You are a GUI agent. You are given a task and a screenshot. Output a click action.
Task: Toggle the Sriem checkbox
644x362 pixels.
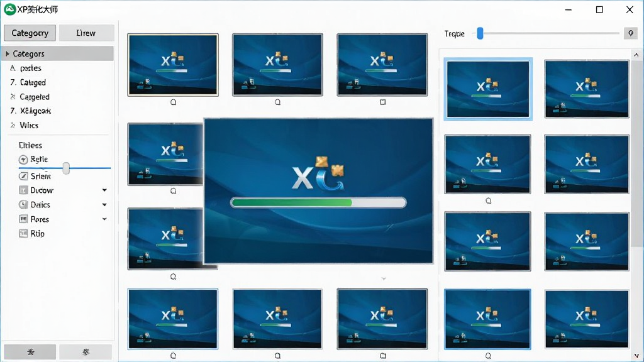tap(23, 176)
